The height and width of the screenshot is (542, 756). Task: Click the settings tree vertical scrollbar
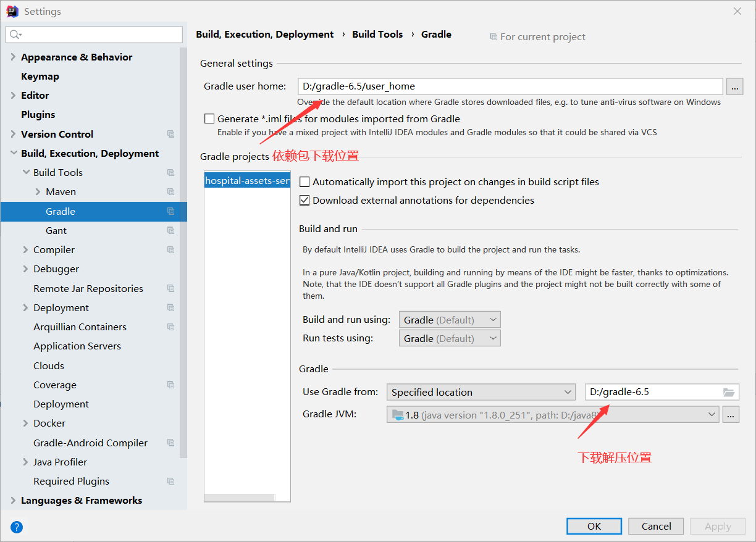183,253
